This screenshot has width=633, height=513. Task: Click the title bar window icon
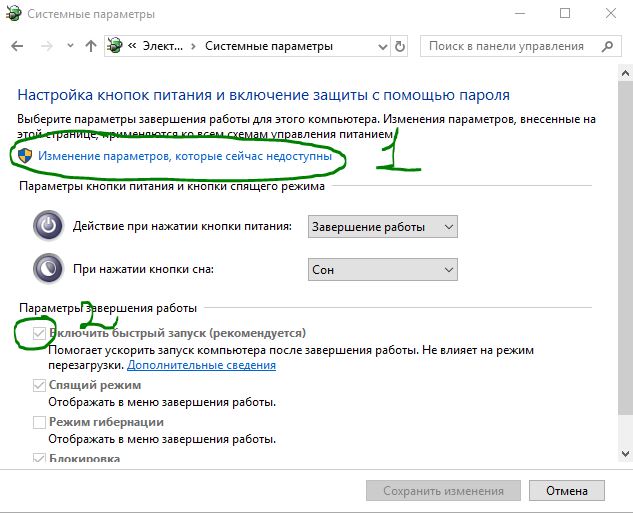pyautogui.click(x=14, y=14)
